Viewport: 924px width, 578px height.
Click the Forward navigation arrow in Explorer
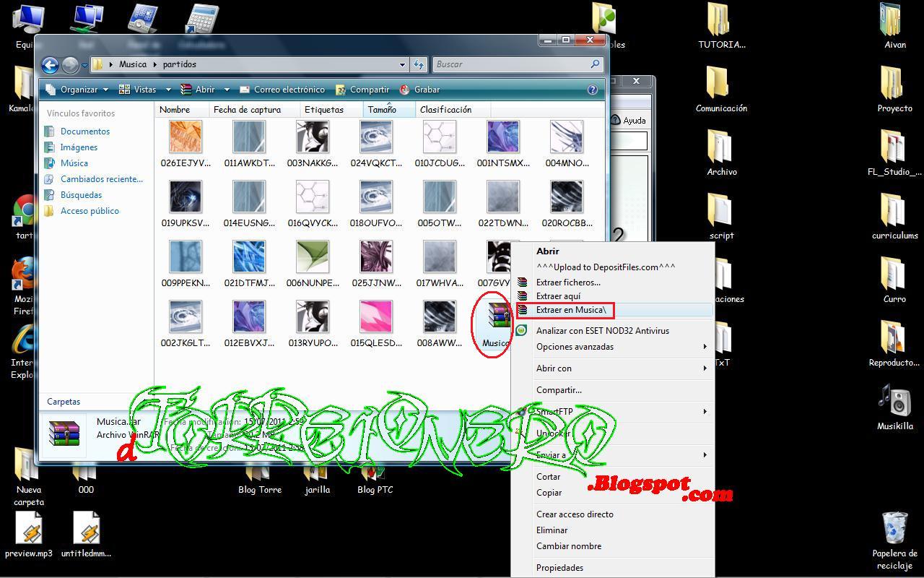[x=70, y=65]
